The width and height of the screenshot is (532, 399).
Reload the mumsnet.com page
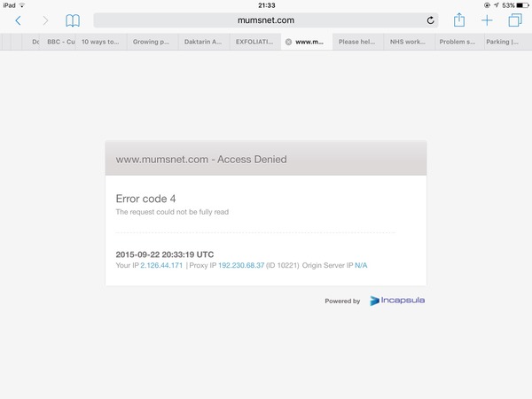430,20
